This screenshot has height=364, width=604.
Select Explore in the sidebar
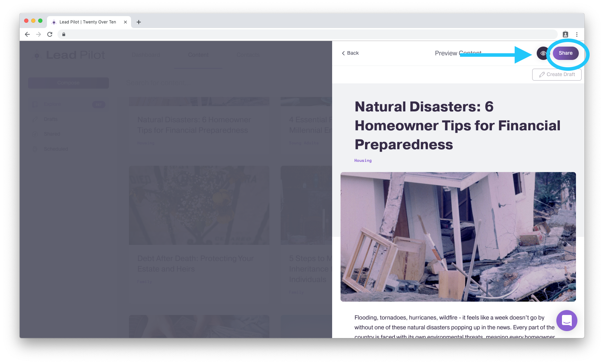point(52,104)
